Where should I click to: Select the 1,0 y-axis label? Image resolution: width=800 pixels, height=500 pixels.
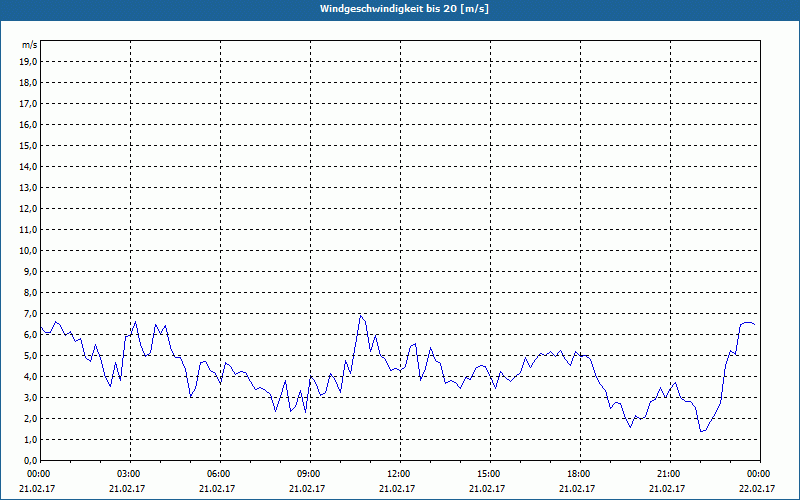point(30,440)
